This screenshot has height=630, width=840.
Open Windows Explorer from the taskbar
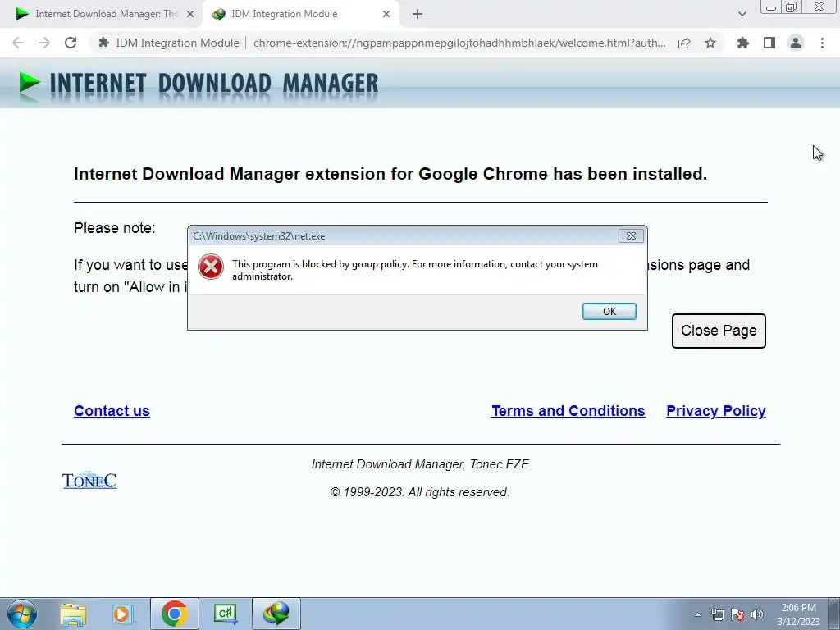[x=73, y=614]
